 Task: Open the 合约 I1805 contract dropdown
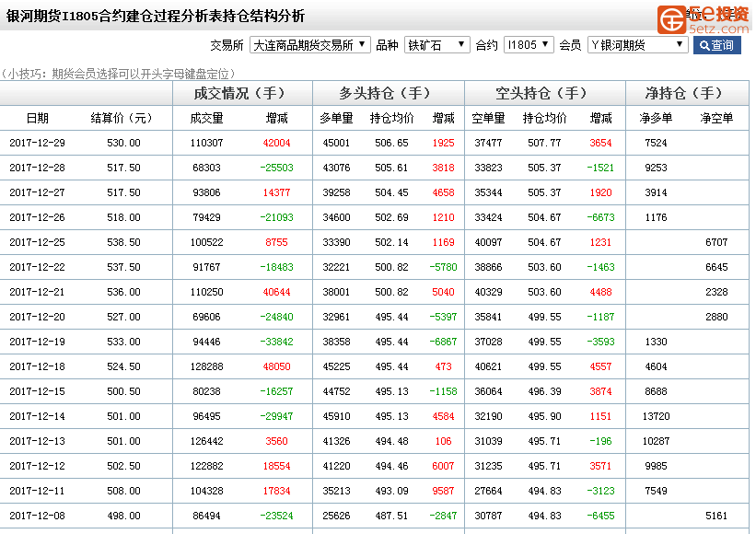point(529,45)
